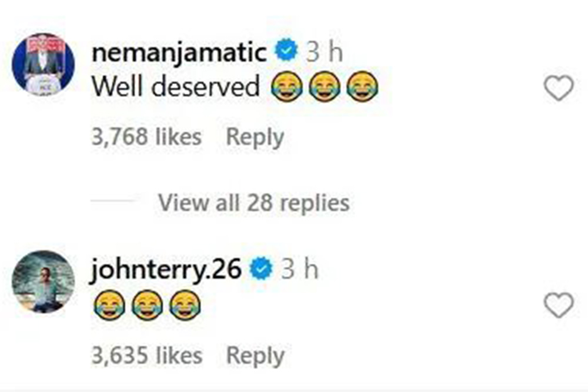Like nemanjamatic's comment with the heart icon
Image resolution: width=588 pixels, height=392 pixels.
pos(558,88)
